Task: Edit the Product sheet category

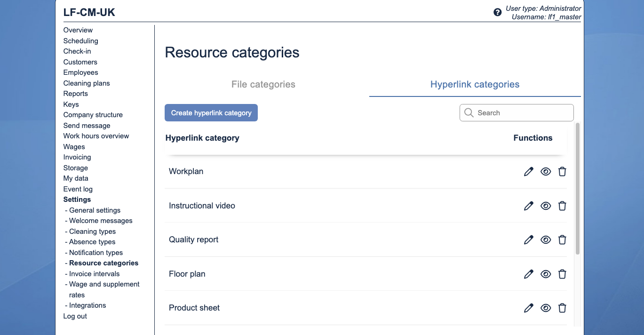Action: (529, 308)
